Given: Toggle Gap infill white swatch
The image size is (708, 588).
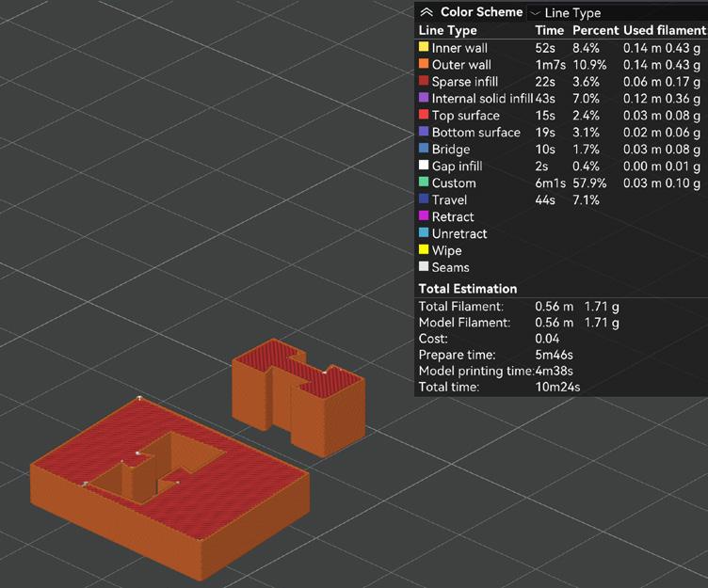Looking at the screenshot, I should coord(423,165).
